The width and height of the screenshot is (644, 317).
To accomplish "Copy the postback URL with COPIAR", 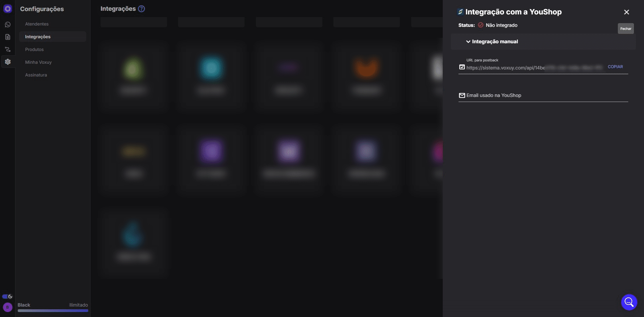I will point(615,67).
